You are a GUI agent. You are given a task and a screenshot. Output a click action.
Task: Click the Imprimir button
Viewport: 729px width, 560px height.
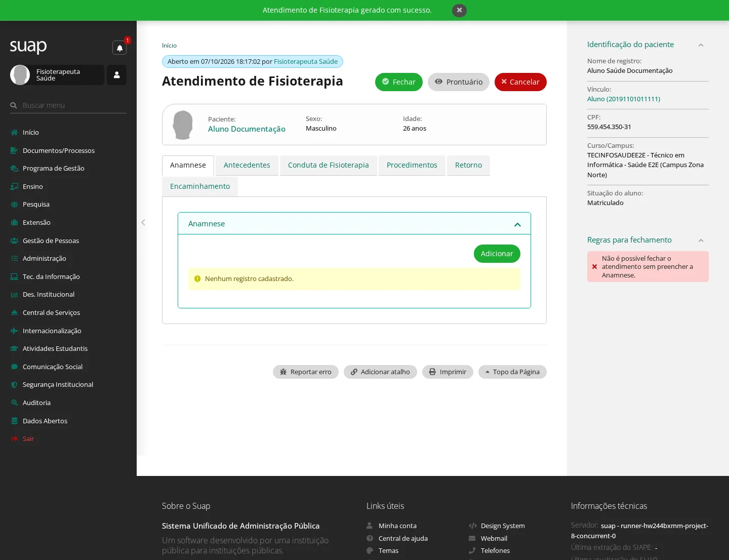[448, 372]
